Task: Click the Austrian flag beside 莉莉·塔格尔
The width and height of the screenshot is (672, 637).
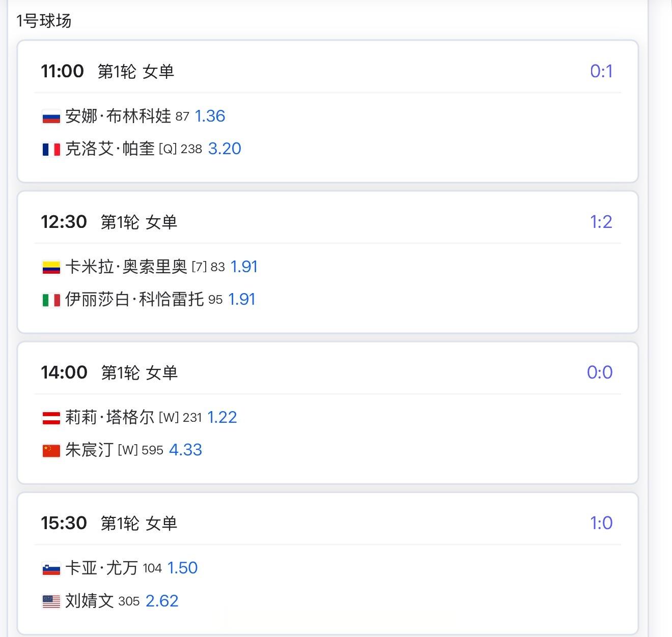Action: 51,418
